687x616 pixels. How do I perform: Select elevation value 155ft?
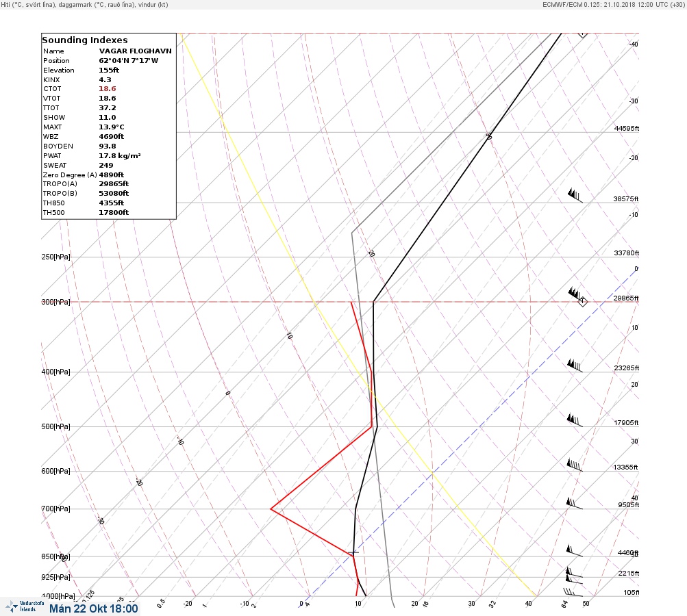[x=109, y=70]
